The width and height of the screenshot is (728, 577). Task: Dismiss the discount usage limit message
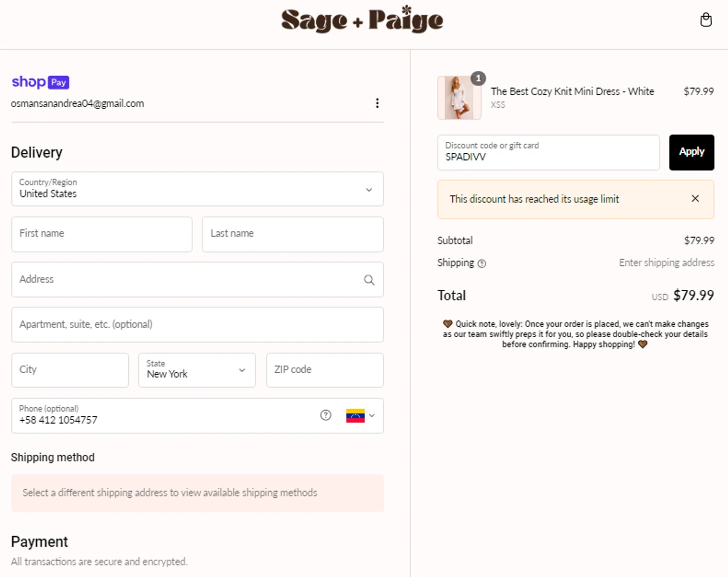click(x=695, y=198)
